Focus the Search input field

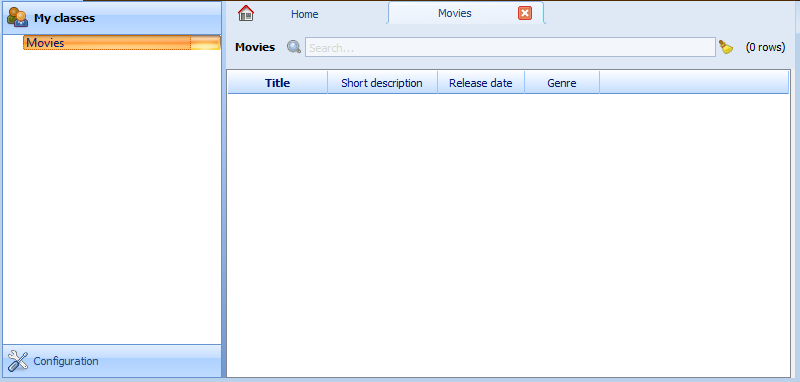coord(510,47)
